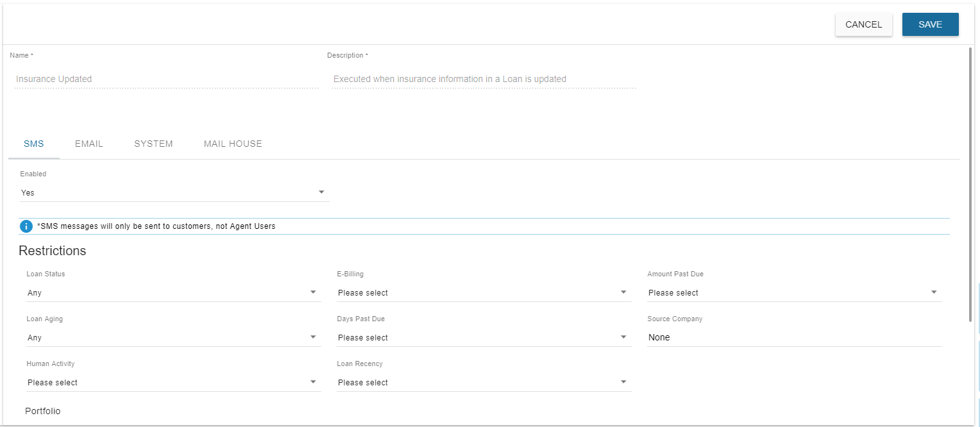Cancel editing the notification
Viewport: 980px width, 427px height.
[x=863, y=24]
